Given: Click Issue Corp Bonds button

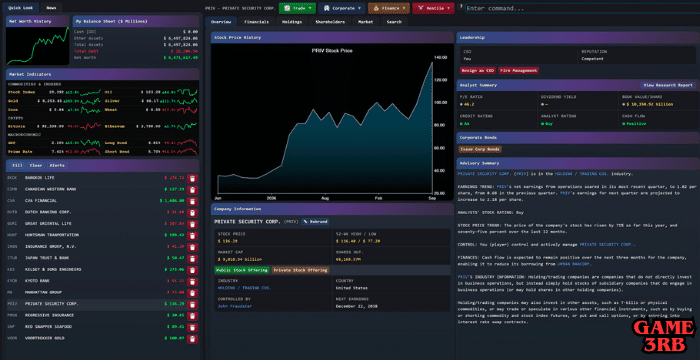Looking at the screenshot, I should coord(480,149).
